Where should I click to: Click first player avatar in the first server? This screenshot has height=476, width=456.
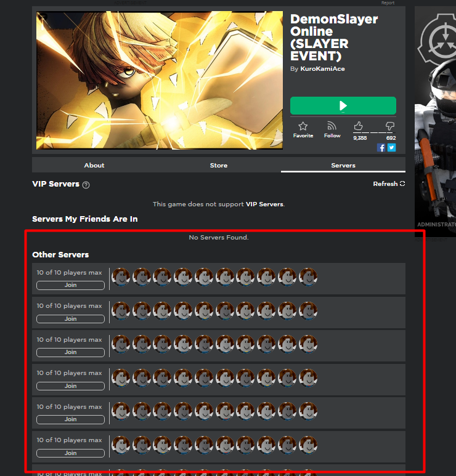(121, 277)
